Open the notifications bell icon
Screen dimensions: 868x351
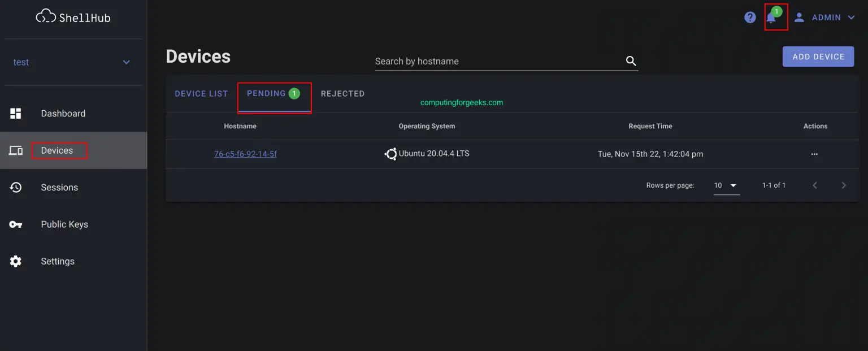771,18
